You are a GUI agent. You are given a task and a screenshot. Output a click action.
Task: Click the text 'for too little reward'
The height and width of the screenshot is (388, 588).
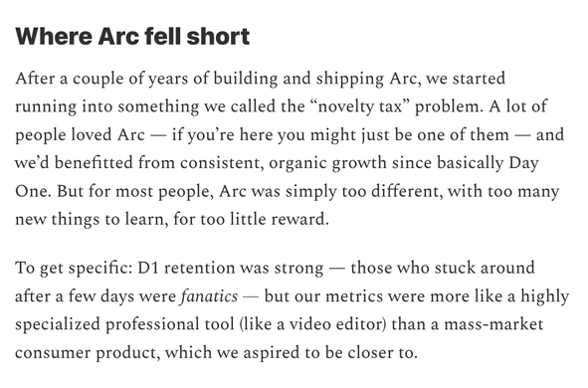tap(252, 219)
